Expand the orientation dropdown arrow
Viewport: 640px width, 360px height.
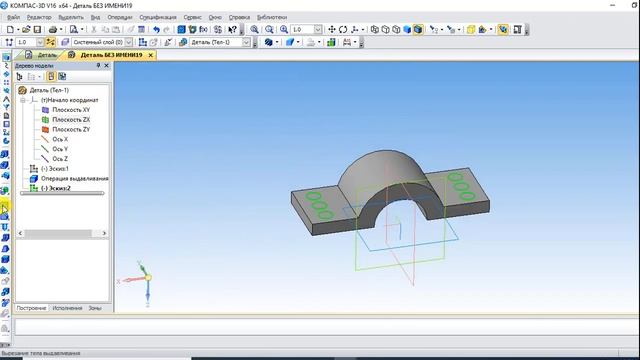(x=362, y=29)
